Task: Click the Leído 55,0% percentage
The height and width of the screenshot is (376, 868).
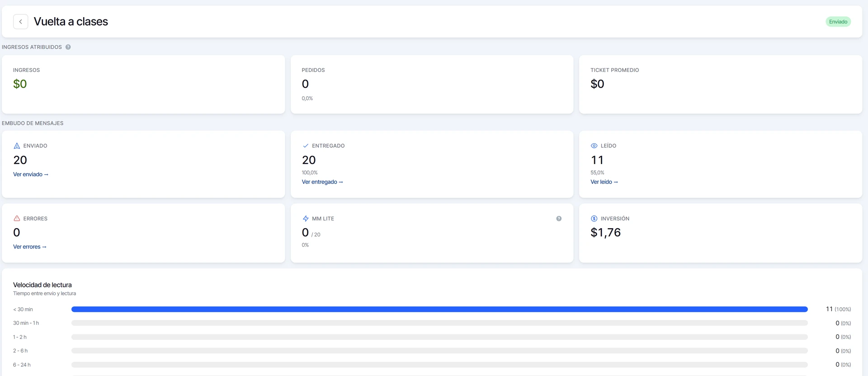Action: tap(597, 173)
